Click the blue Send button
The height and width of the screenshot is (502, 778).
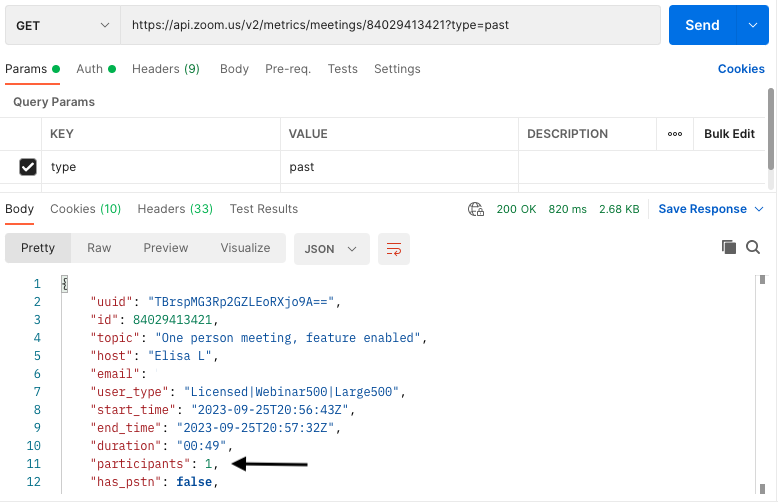(x=702, y=25)
